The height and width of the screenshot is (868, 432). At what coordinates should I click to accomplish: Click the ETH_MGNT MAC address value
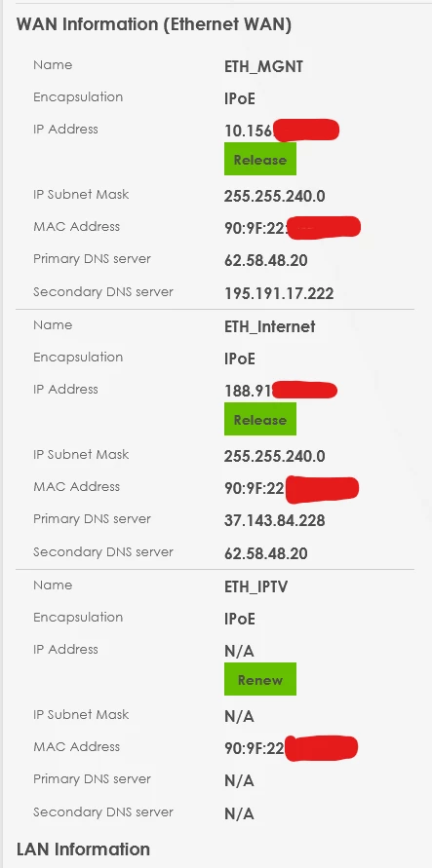pos(293,228)
